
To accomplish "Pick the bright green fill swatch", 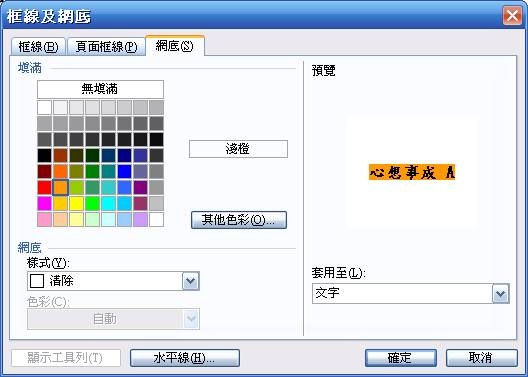I will (92, 204).
